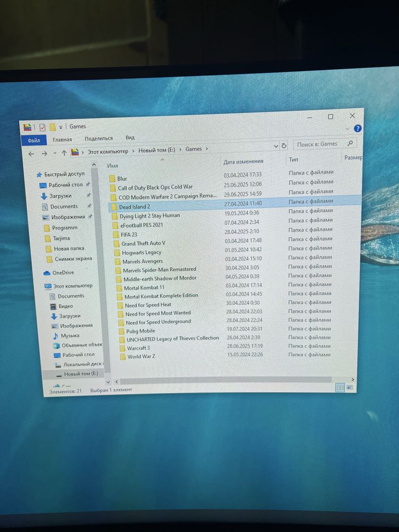Click Этот компьютер in the address bar
This screenshot has width=399, height=532.
pyautogui.click(x=108, y=151)
